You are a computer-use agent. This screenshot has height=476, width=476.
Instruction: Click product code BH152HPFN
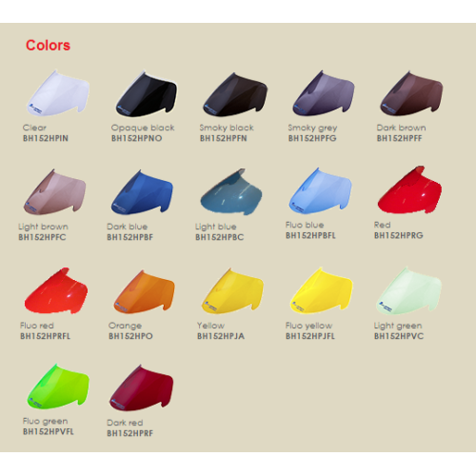point(224,138)
